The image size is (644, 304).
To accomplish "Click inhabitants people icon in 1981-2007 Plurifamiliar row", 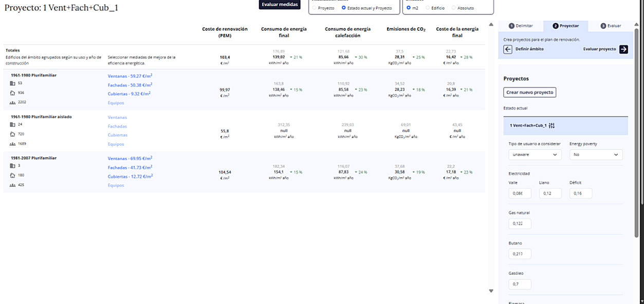I will click(13, 185).
